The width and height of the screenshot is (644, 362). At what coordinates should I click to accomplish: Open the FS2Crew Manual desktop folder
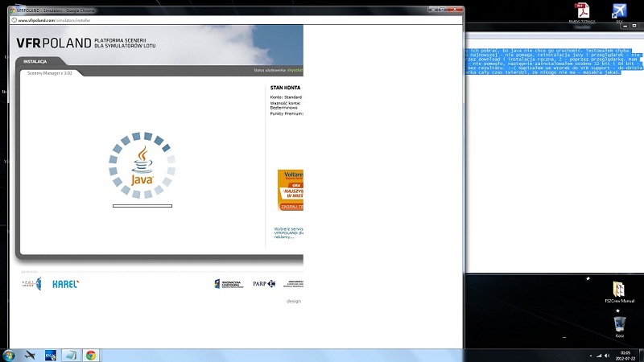618,290
